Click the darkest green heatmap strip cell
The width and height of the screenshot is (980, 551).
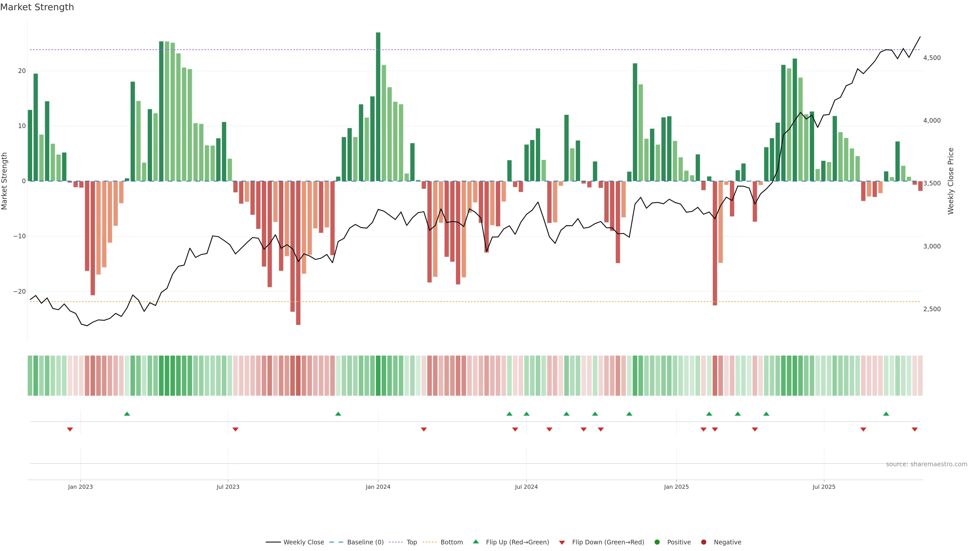pyautogui.click(x=378, y=375)
